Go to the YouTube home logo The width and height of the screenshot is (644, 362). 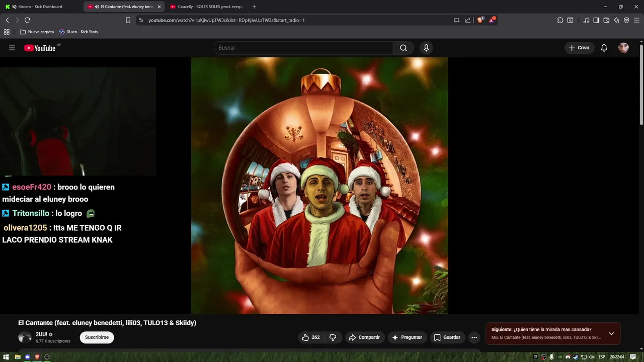(40, 48)
